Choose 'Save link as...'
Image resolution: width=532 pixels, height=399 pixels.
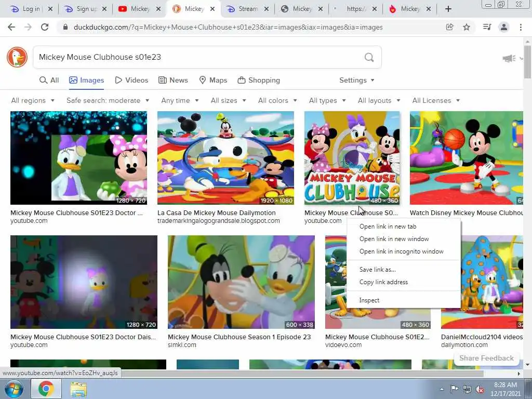tap(404, 270)
